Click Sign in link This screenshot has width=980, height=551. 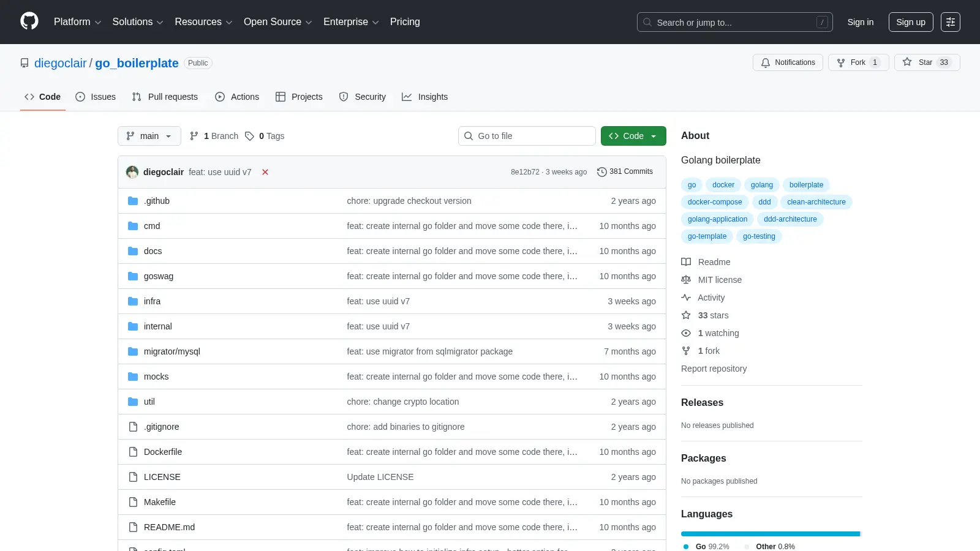coord(861,22)
